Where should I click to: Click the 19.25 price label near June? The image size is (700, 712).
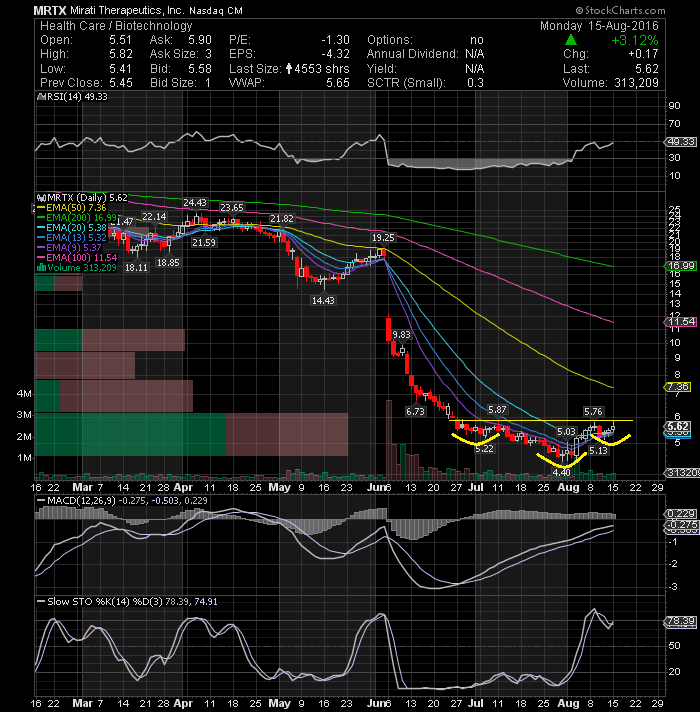[x=383, y=237]
